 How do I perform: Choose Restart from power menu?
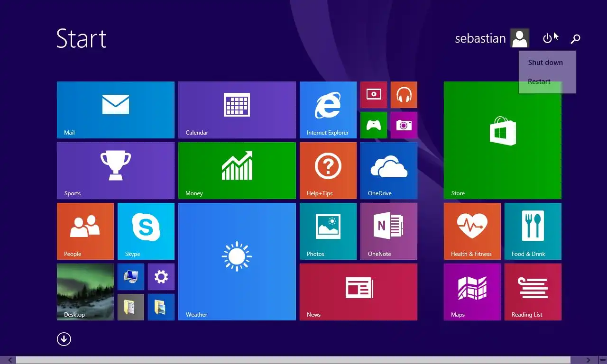coord(547,82)
